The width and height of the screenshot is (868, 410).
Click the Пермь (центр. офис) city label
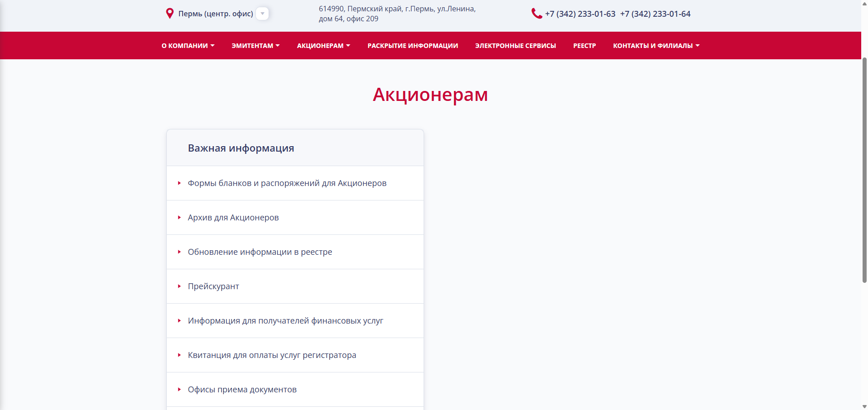(x=216, y=14)
